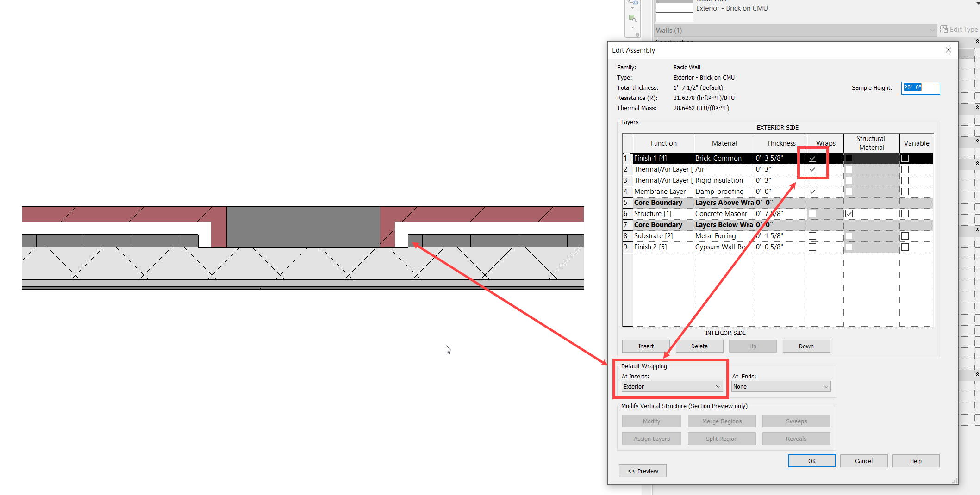Enable Wraps for Finish 2 [5] layer

812,247
